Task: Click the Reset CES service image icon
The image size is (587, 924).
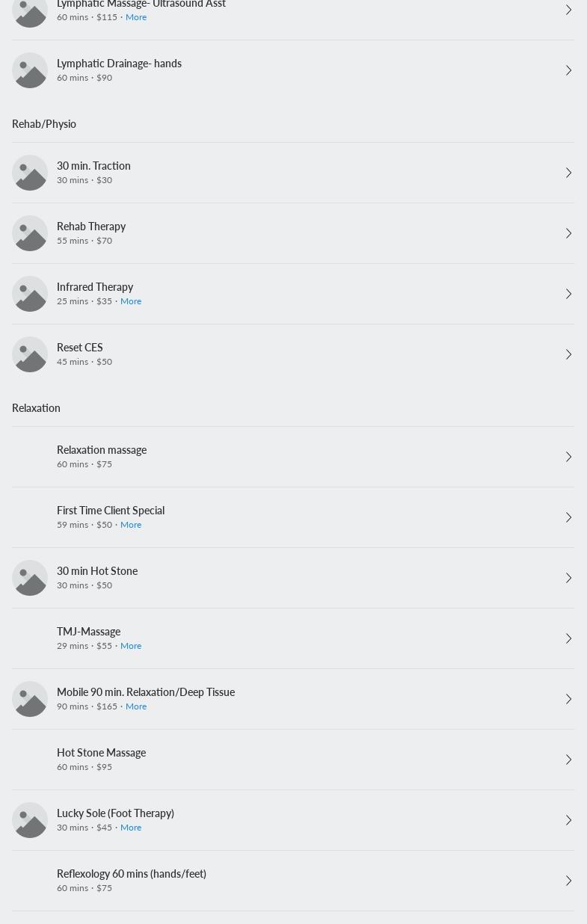Action: coord(30,354)
